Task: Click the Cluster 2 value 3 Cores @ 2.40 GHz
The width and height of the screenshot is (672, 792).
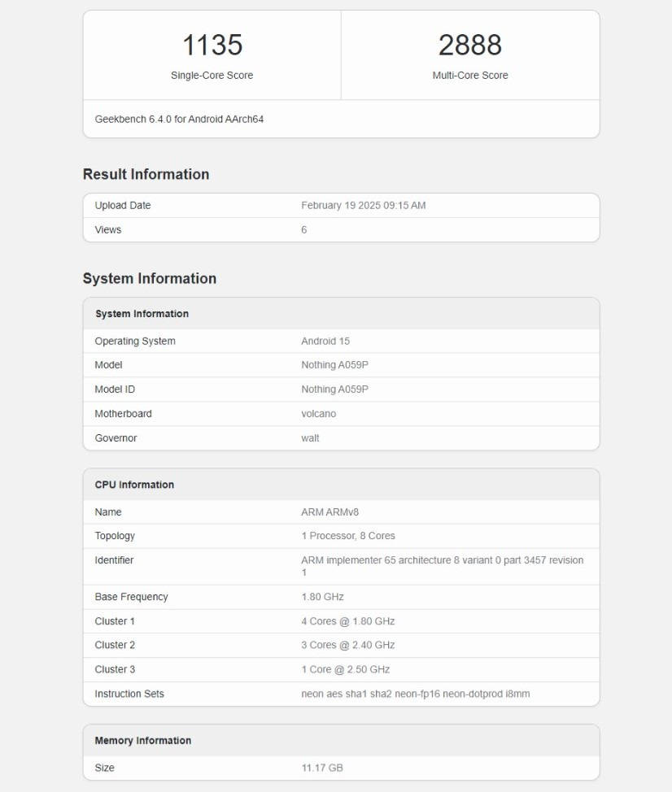Action: [x=347, y=645]
